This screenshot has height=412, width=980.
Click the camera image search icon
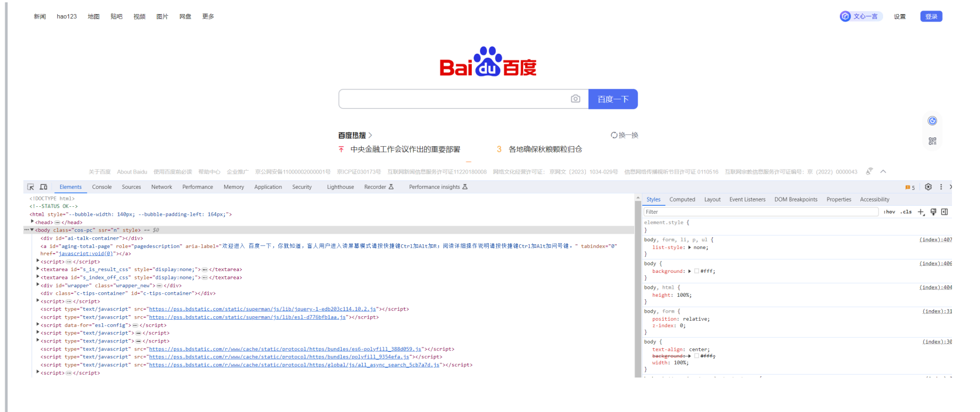(575, 99)
